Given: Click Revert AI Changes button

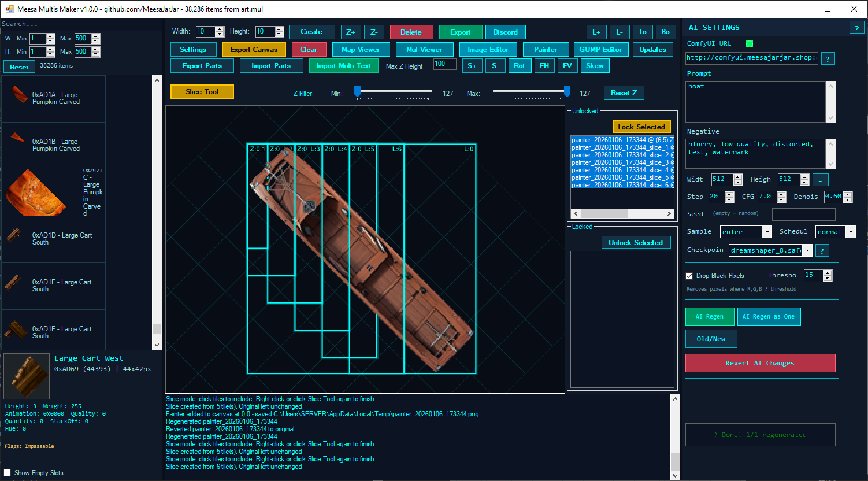Looking at the screenshot, I should [x=760, y=363].
